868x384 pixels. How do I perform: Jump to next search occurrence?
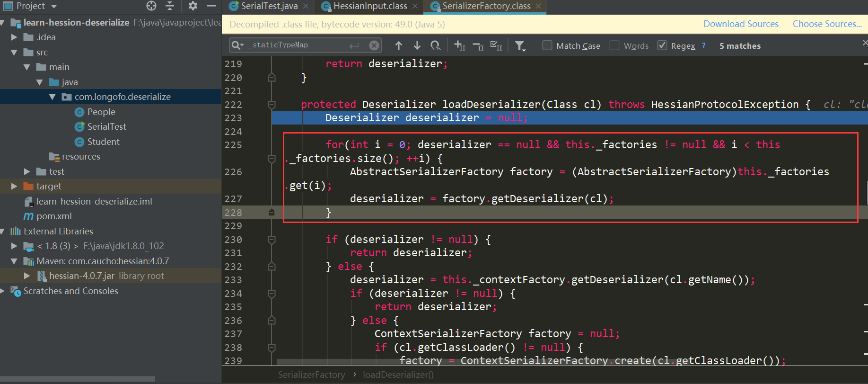pyautogui.click(x=417, y=45)
